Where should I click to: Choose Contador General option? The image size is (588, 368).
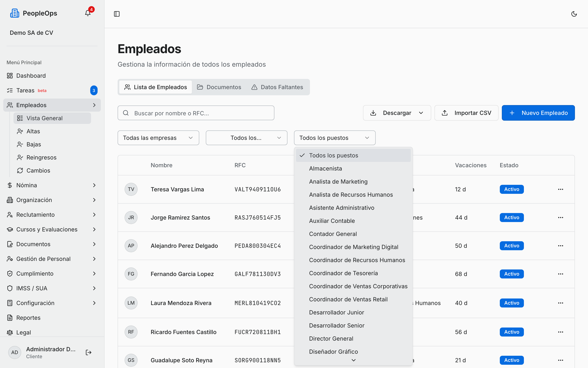pos(353,234)
